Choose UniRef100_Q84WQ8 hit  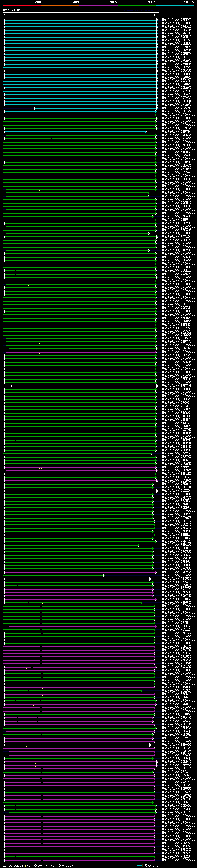(177, 64)
